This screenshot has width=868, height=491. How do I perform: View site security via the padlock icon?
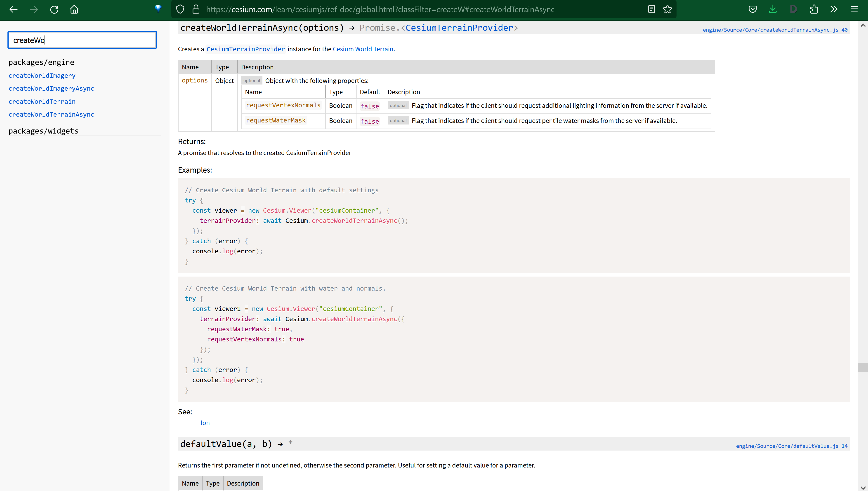coord(196,9)
